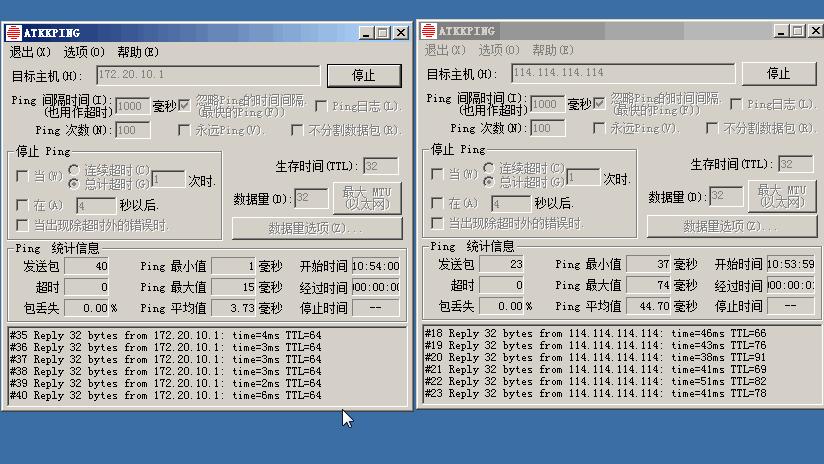Viewport: 824px width, 464px height.
Task: Open the 退出(X) menu in the 172.20.10.1 window
Action: pyautogui.click(x=29, y=52)
